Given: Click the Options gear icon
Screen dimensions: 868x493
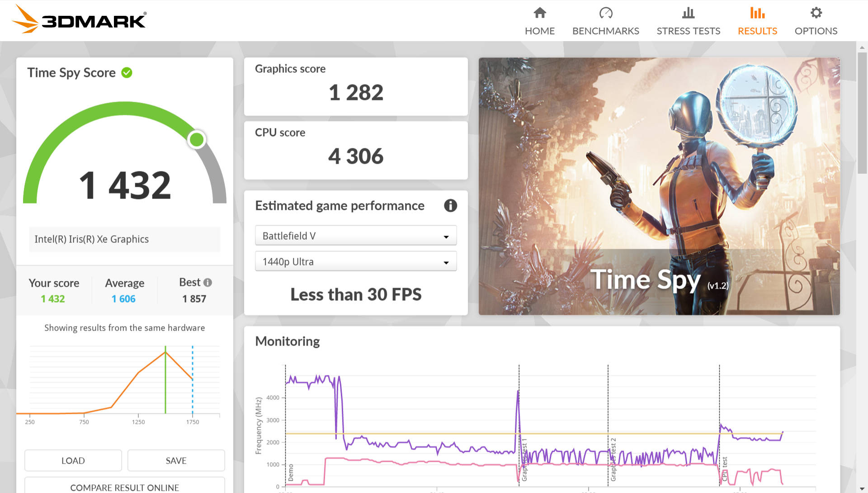Looking at the screenshot, I should click(x=816, y=13).
